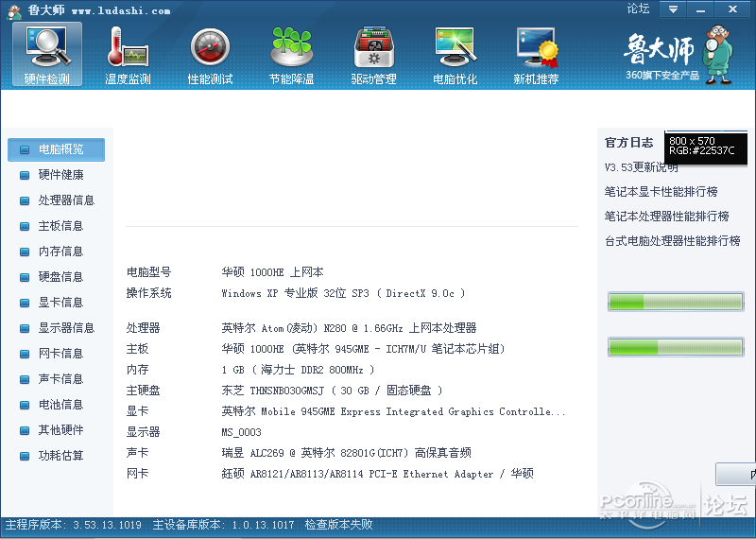Click MS_0003 monitor value
Viewport: 756px width, 539px height.
click(242, 432)
